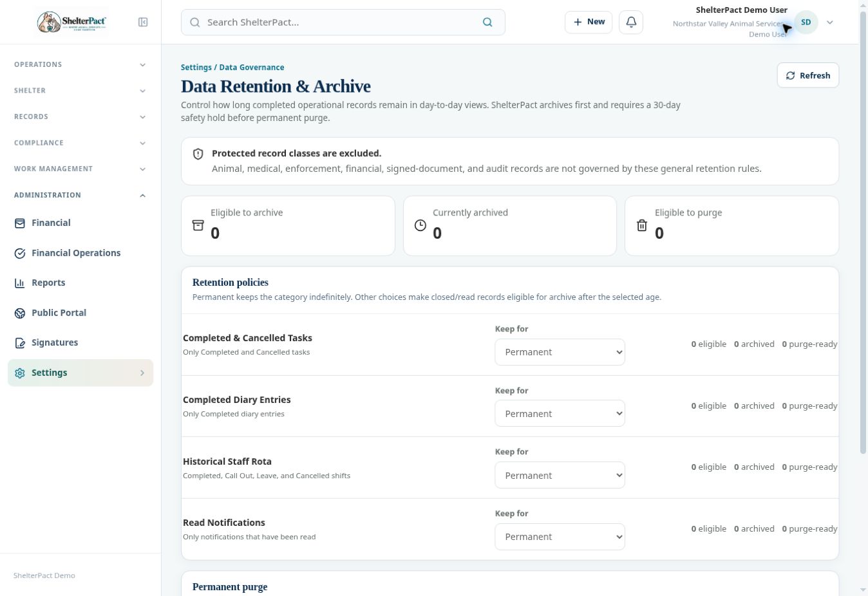The height and width of the screenshot is (596, 868).
Task: Expand the Settings submenu arrow
Action: pos(142,373)
